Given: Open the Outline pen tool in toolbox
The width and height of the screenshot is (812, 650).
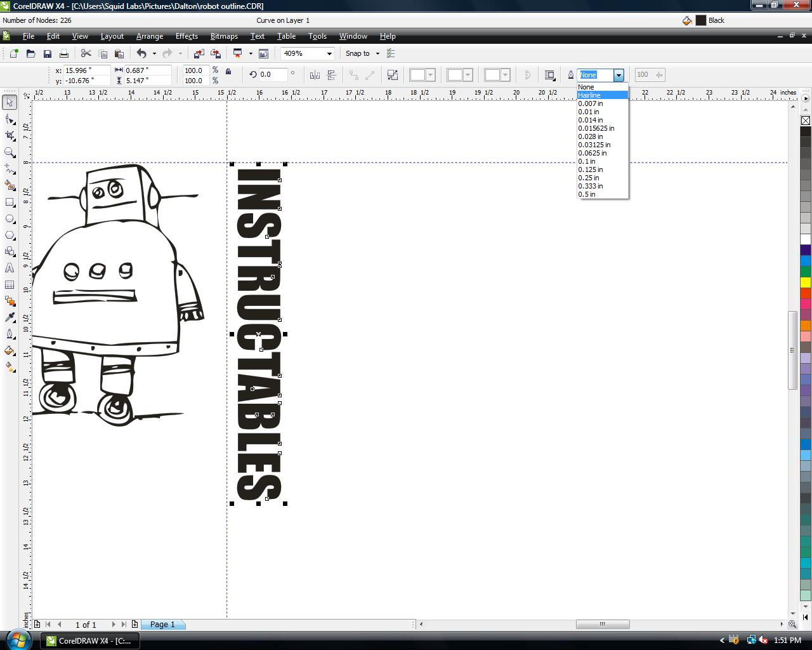Looking at the screenshot, I should [10, 335].
